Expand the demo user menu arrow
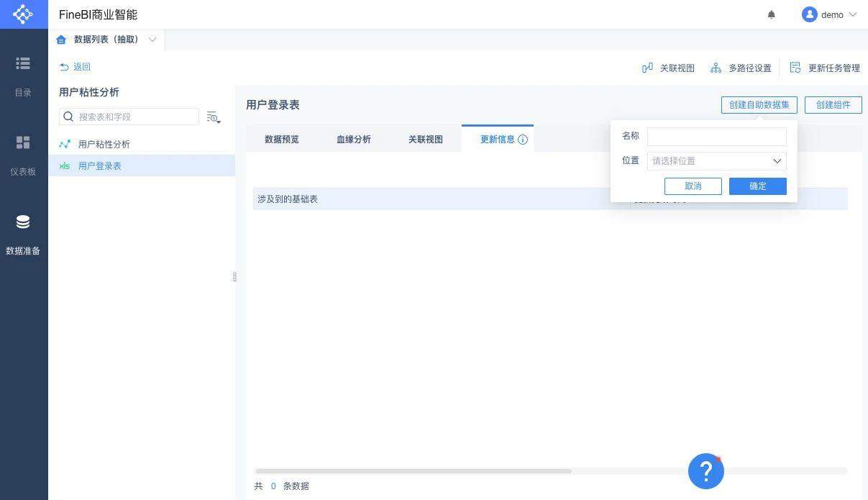The width and height of the screenshot is (868, 500). click(853, 14)
